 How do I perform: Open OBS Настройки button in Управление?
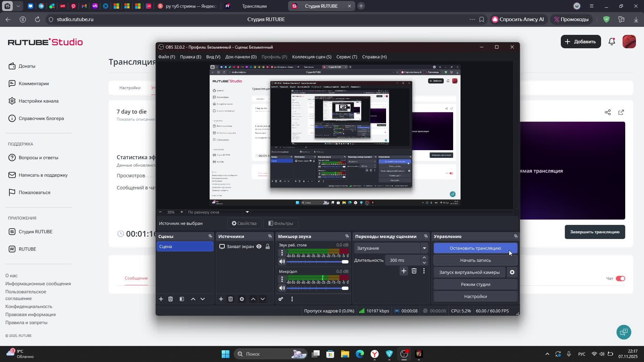click(x=475, y=296)
